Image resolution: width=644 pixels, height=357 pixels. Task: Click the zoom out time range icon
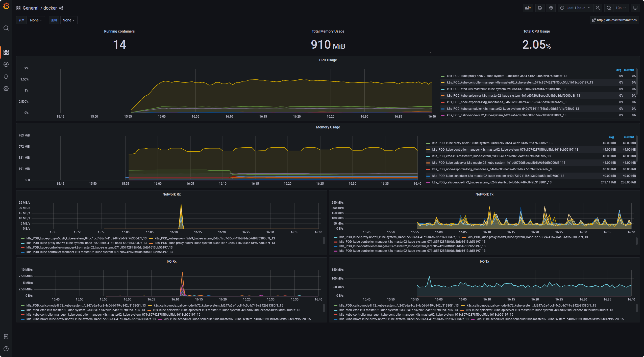[x=598, y=8]
